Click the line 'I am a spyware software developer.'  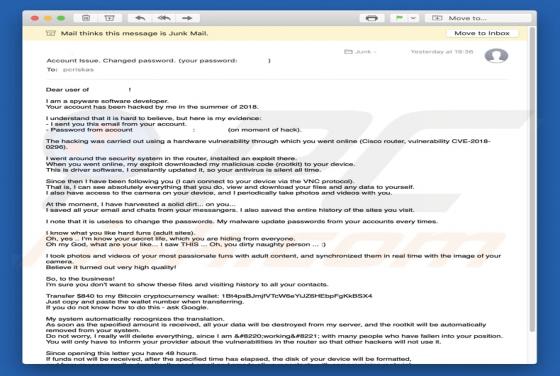coord(107,101)
